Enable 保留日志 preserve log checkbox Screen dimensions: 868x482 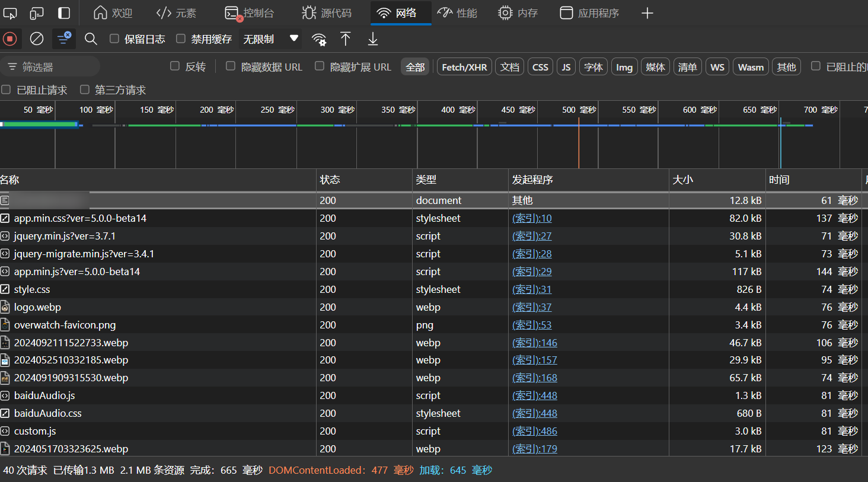(x=114, y=39)
